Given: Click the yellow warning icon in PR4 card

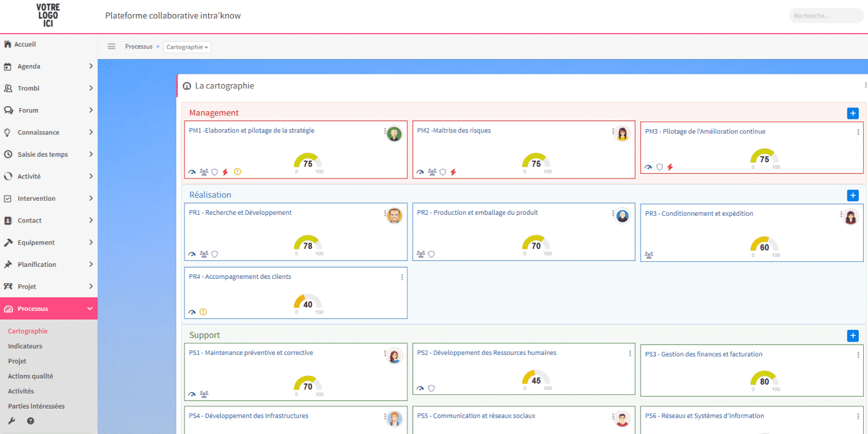Looking at the screenshot, I should 203,312.
